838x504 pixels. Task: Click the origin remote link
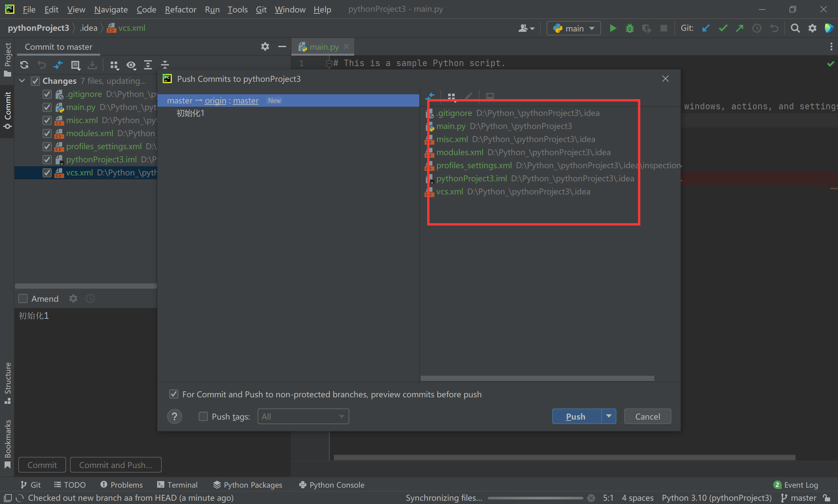pos(215,100)
